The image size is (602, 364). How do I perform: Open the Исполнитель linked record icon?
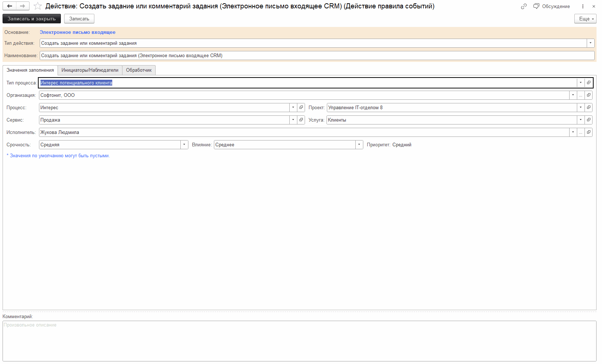(x=589, y=132)
